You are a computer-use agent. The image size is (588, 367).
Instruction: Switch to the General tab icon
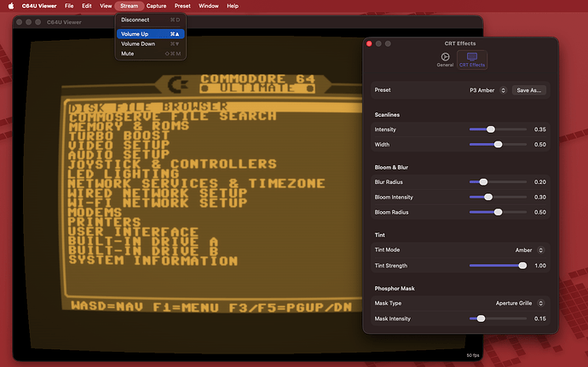click(x=445, y=60)
